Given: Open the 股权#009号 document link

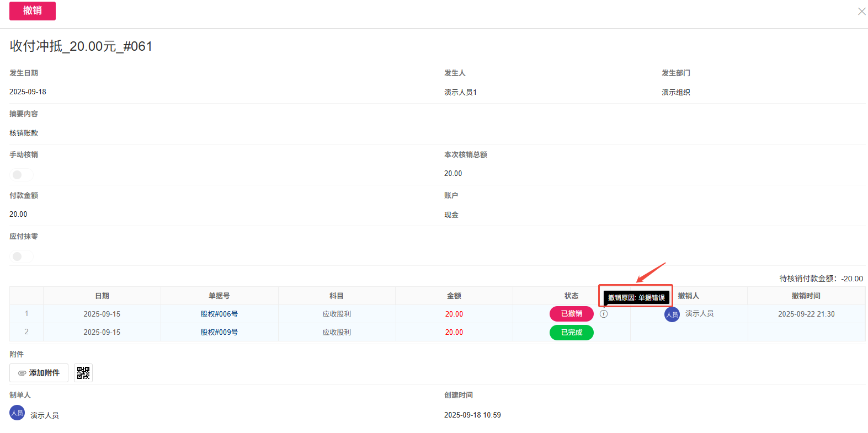Looking at the screenshot, I should [219, 332].
